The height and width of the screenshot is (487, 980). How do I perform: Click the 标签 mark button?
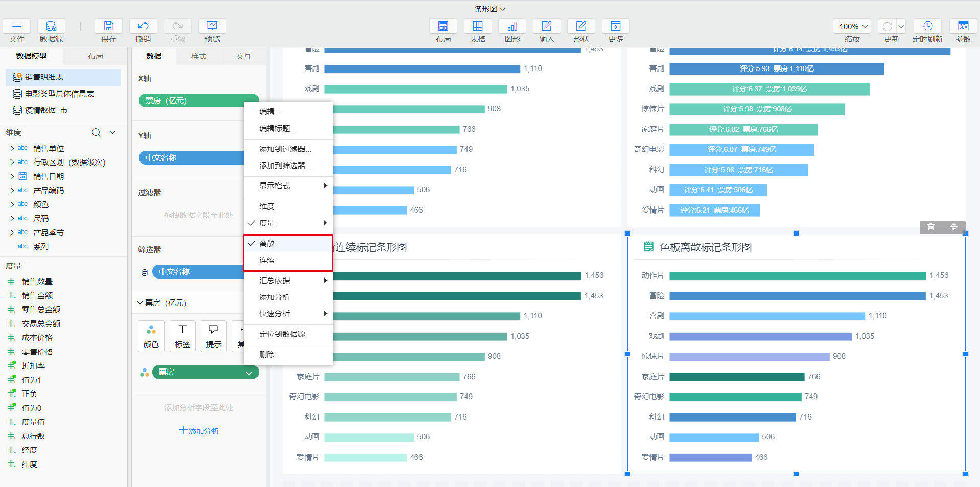click(182, 336)
